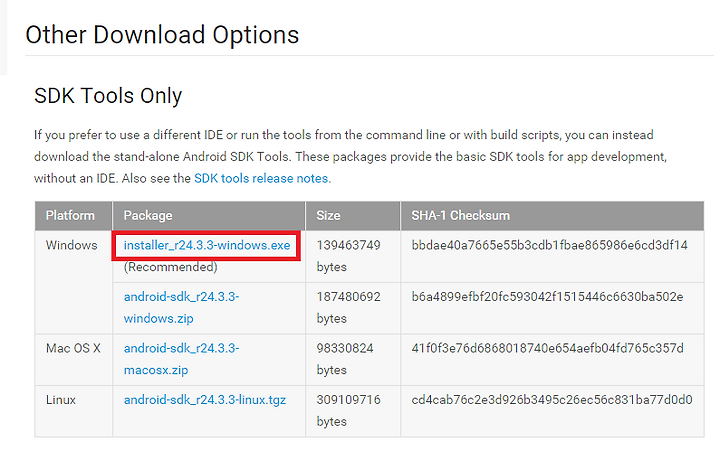
Task: Select checksum starting with cd4cab76c2e3
Action: [x=552, y=400]
